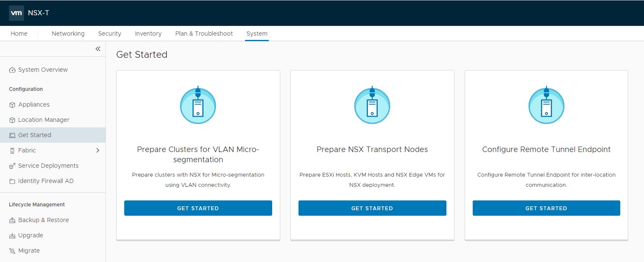Open the Networking tab

[68, 34]
